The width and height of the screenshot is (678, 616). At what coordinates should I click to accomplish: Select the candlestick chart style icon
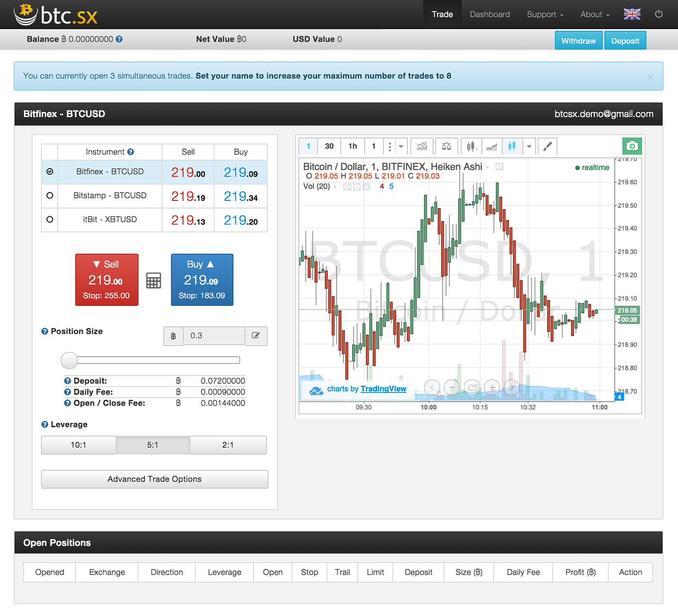512,146
